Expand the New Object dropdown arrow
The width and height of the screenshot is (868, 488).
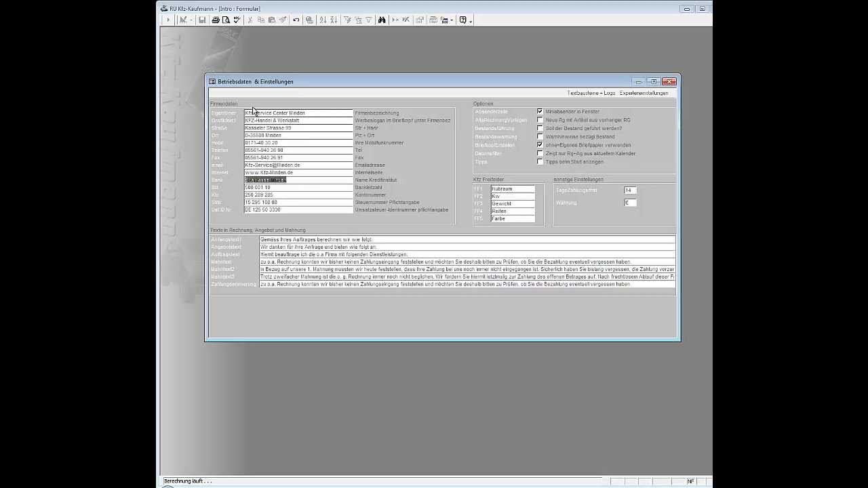click(452, 20)
